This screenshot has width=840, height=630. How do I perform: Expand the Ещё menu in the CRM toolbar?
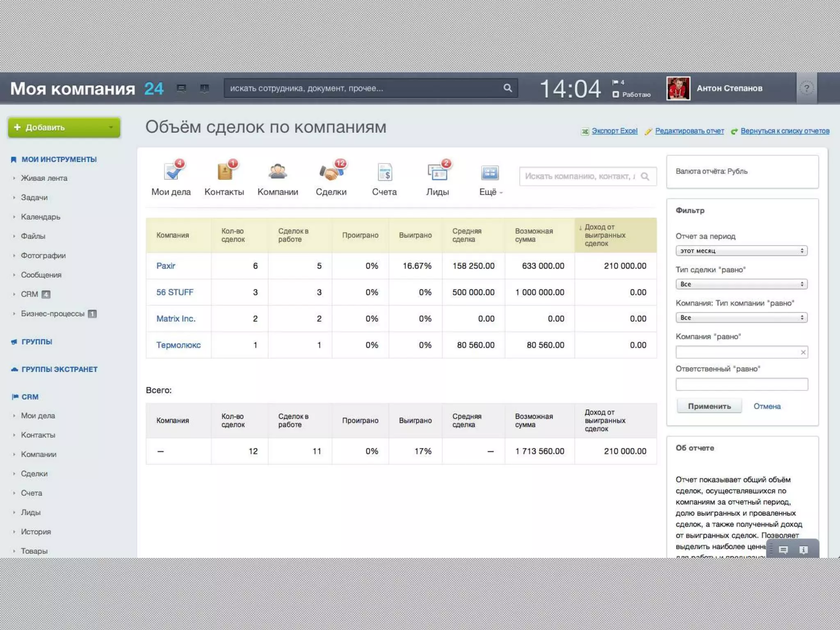490,192
